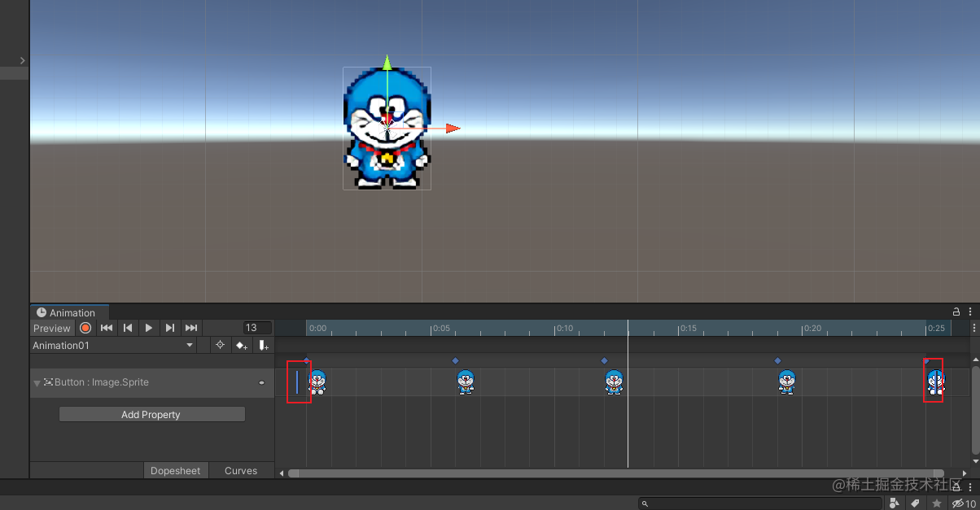
Task: Click the Add Keyframe icon
Action: click(242, 346)
